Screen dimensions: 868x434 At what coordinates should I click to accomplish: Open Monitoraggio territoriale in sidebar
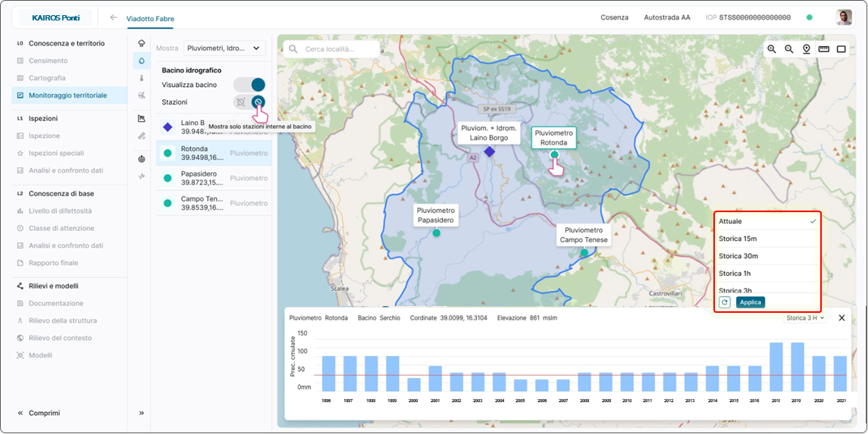[x=67, y=95]
